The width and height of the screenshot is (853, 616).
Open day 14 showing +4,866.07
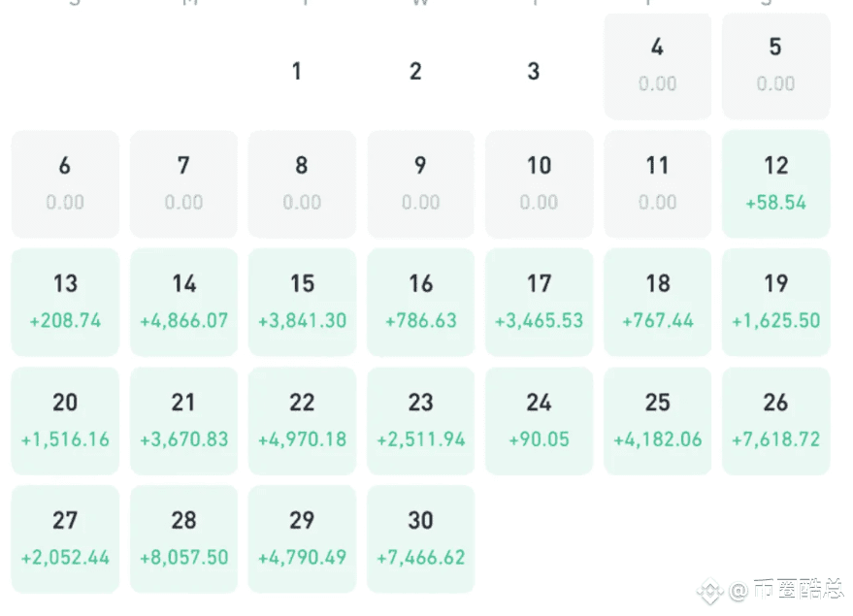coord(183,303)
